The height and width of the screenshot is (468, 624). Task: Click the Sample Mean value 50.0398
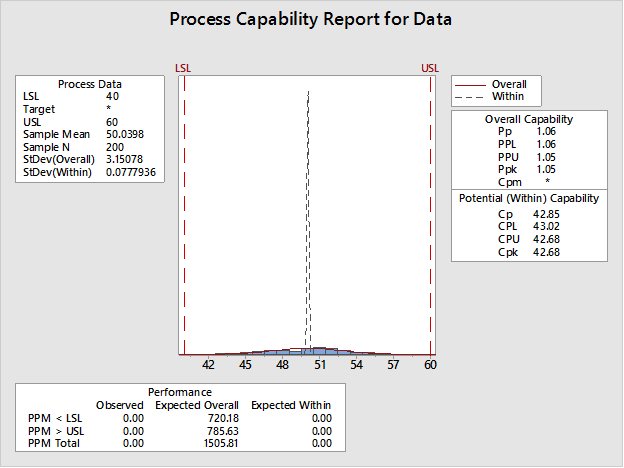pyautogui.click(x=126, y=134)
